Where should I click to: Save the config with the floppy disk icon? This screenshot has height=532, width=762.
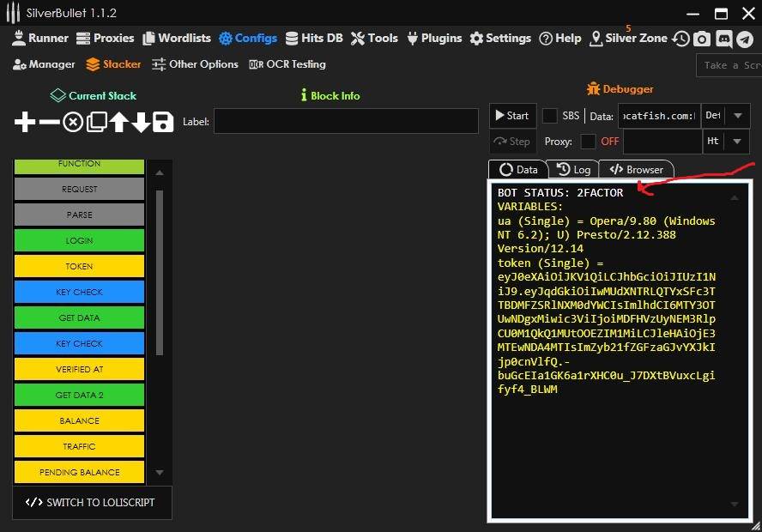click(x=163, y=122)
